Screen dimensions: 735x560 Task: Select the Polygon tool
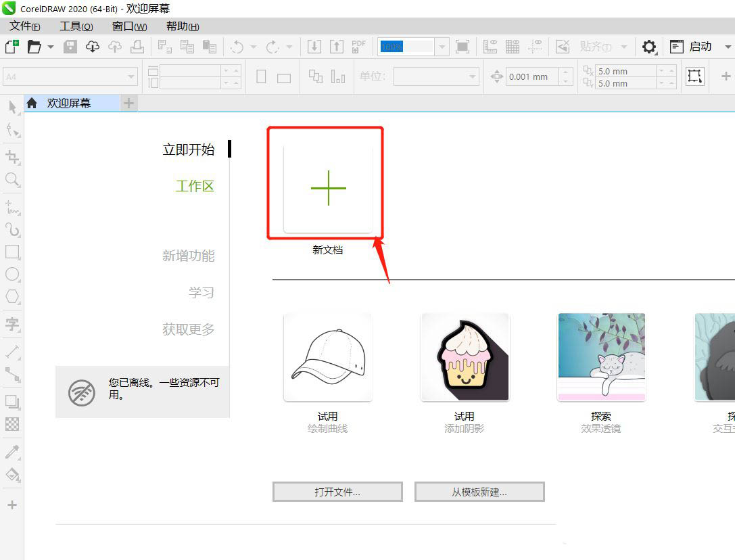12,296
